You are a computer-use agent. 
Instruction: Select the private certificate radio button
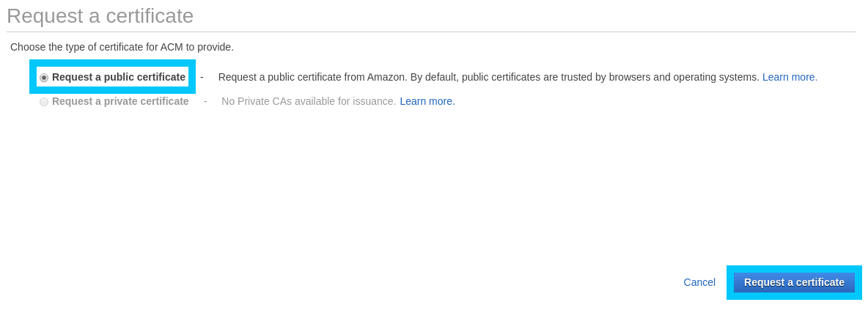click(44, 102)
